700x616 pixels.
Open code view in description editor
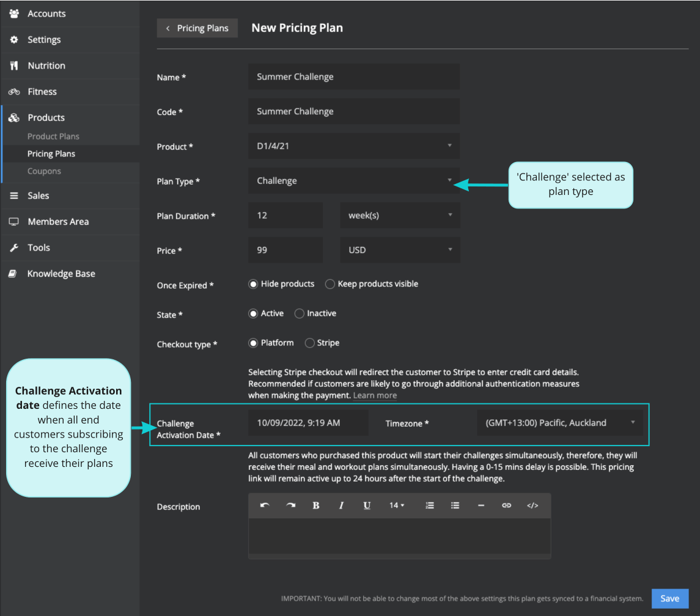[x=532, y=505]
